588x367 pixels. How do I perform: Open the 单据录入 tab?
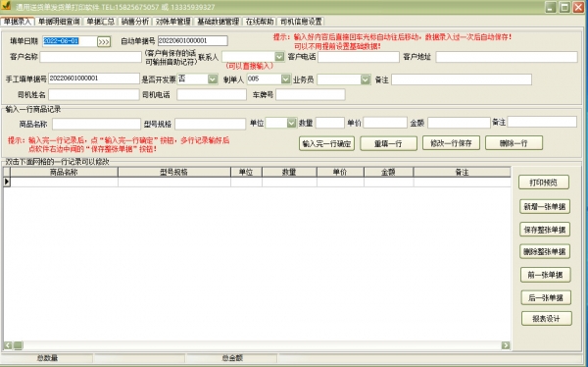18,22
